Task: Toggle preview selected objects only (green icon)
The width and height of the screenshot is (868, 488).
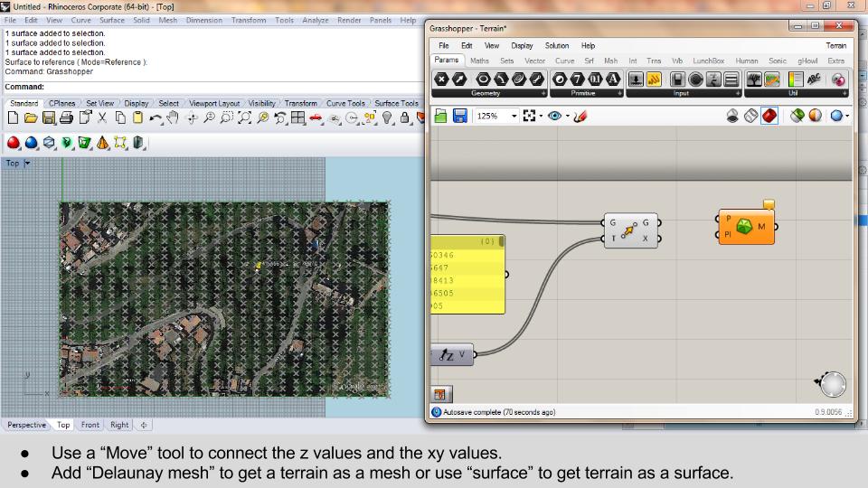Action: pyautogui.click(x=797, y=116)
